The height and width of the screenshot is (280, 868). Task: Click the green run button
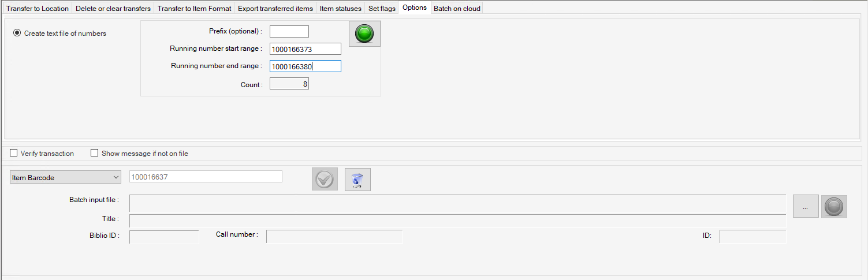pyautogui.click(x=364, y=33)
